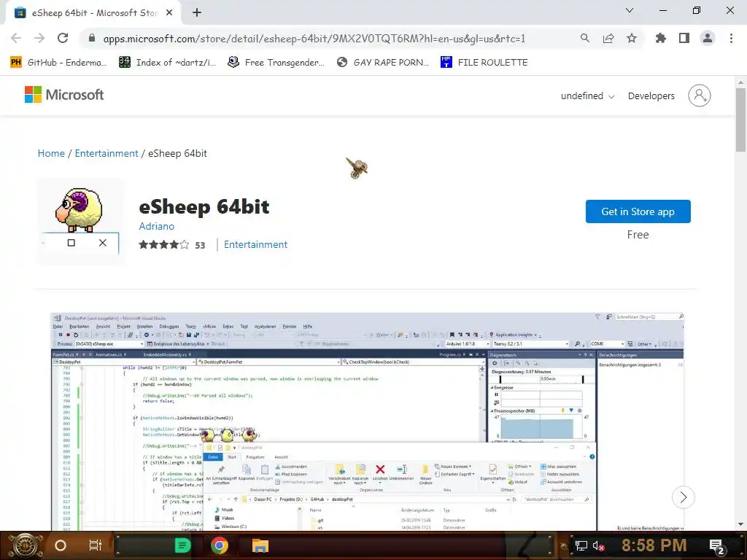This screenshot has width=747, height=560.
Task: Open Chrome from the taskbar
Action: click(x=219, y=545)
